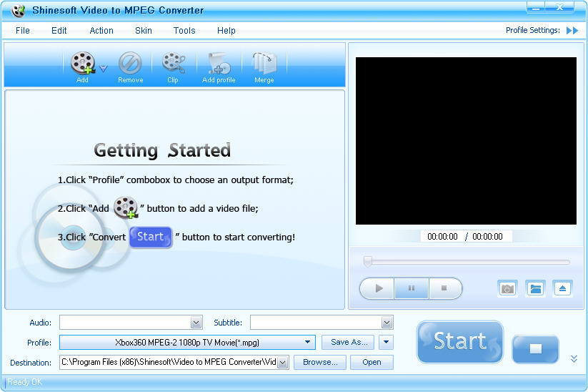Open the Skin menu

[143, 31]
